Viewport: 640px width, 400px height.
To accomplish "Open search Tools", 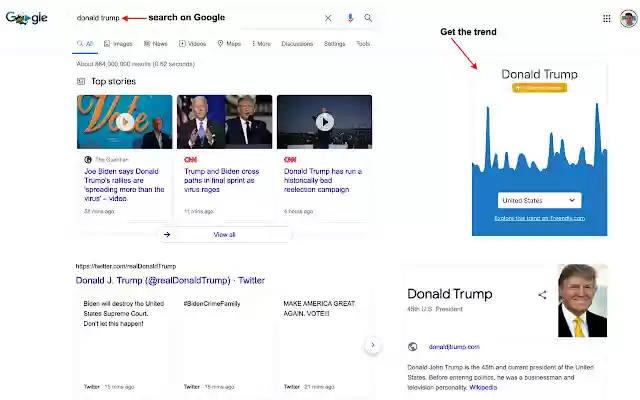I will (363, 44).
